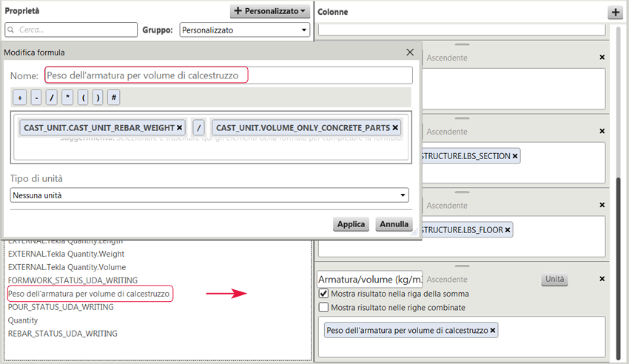
Task: Select REBAR_STATUS_UDA_WRITING property
Action: tap(63, 334)
